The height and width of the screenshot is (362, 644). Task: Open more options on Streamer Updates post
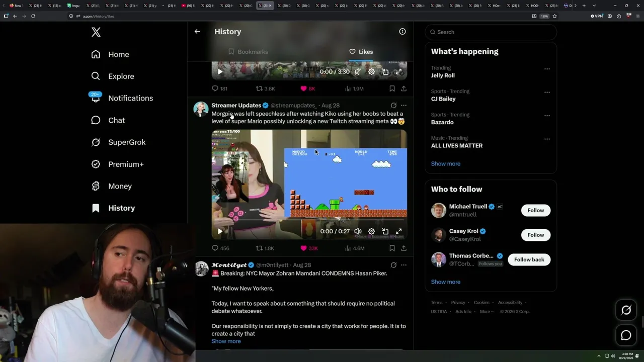pos(404,106)
